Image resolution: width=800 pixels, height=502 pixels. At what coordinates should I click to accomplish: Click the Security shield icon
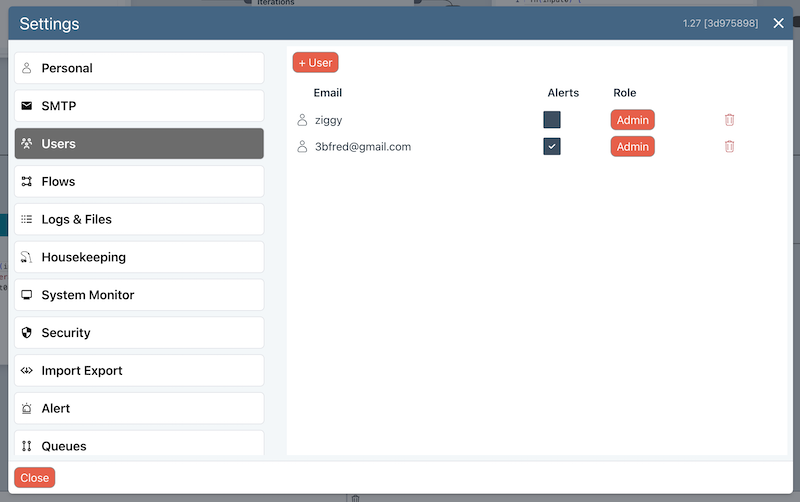tap(27, 333)
